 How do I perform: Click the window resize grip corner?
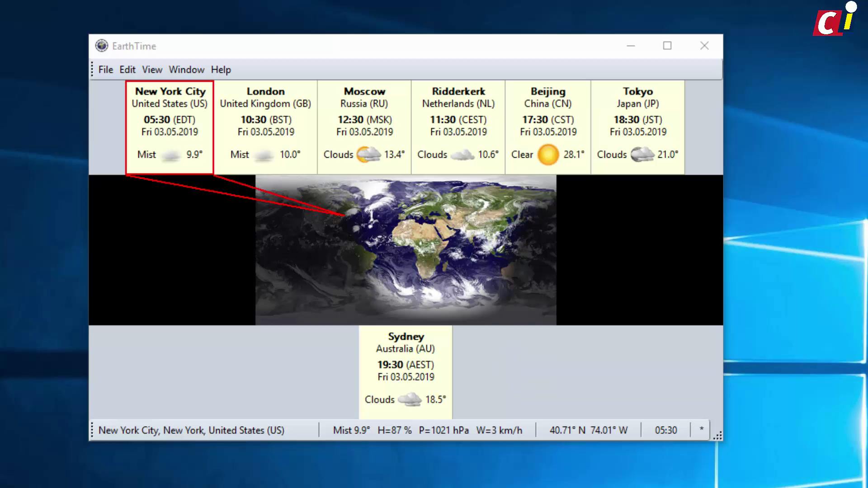(x=717, y=436)
